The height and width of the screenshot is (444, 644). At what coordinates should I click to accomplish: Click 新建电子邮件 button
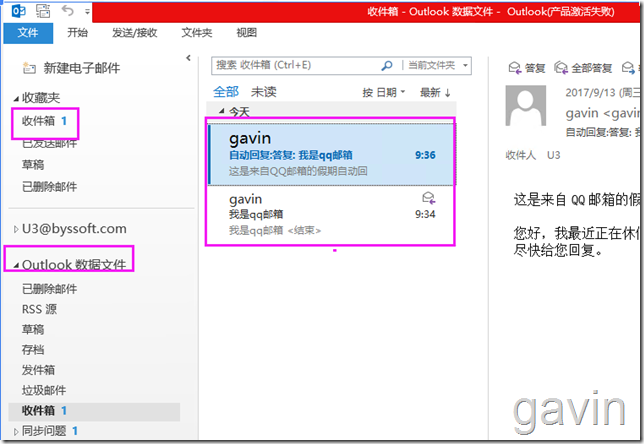click(71, 68)
